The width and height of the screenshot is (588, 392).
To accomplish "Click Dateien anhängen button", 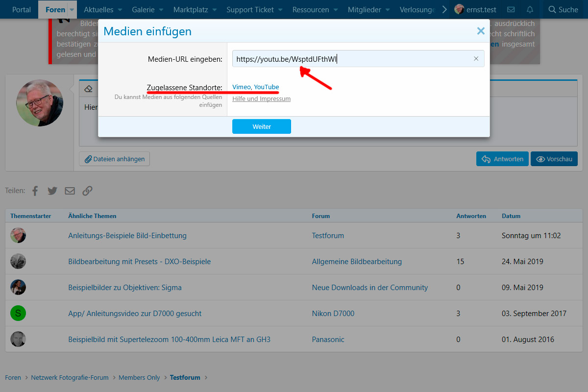I will coord(115,159).
